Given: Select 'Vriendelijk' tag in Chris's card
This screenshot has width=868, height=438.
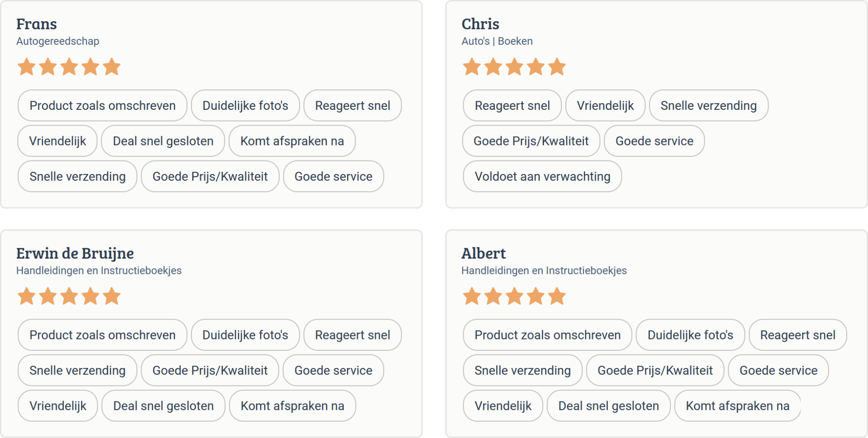Looking at the screenshot, I should (605, 106).
